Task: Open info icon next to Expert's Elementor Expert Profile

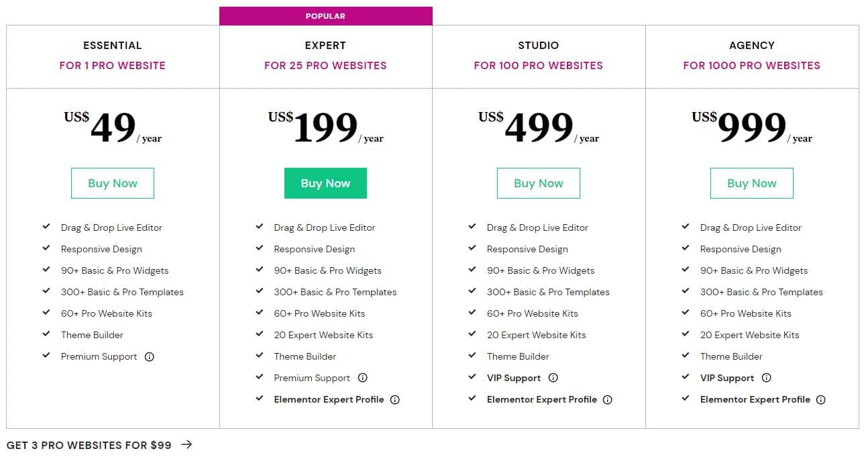Action: [395, 400]
